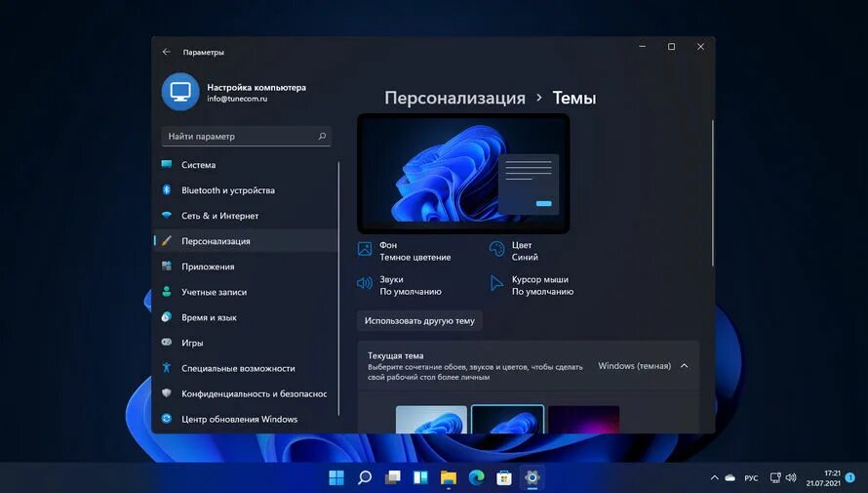This screenshot has width=868, height=493.
Task: Click the Специальные возможности accessibility icon
Action: coord(167,368)
